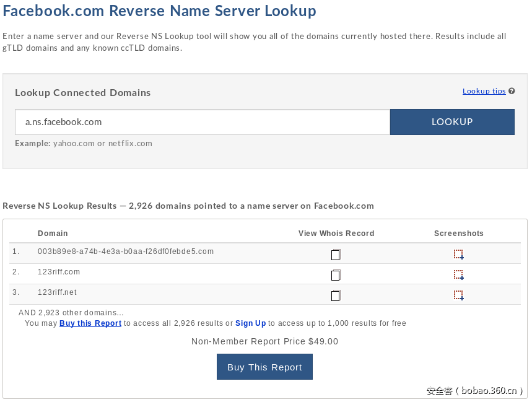
Task: Click screenshot icon for 123riff.com
Action: pos(458,274)
